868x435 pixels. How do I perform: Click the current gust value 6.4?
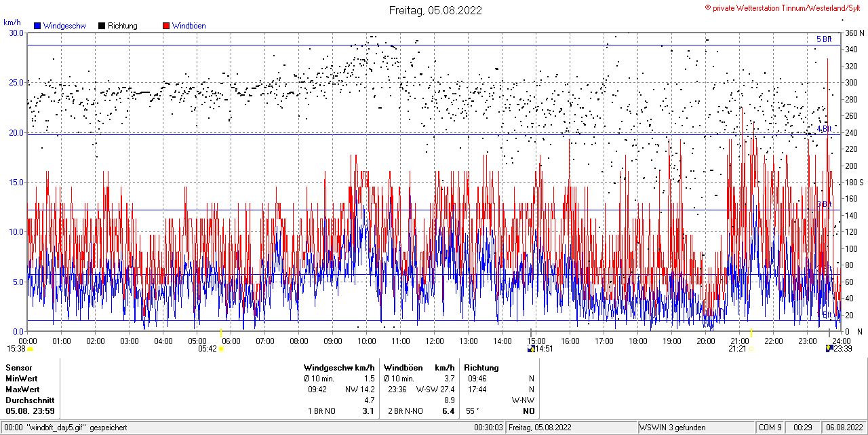coord(449,411)
